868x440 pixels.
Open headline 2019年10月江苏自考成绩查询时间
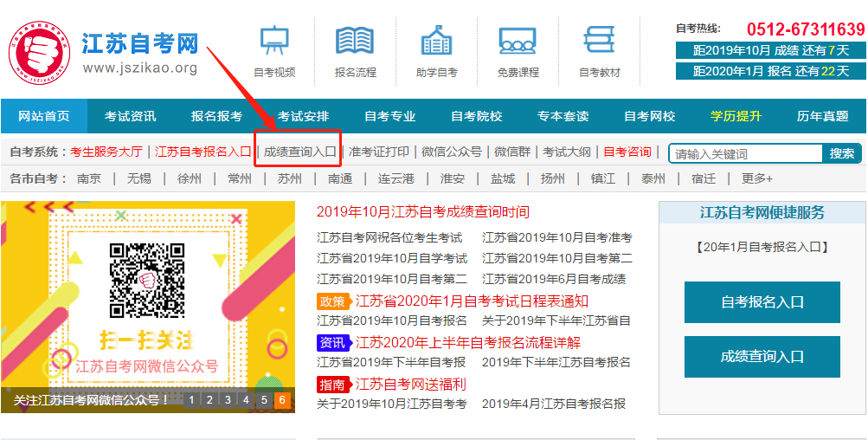423,211
